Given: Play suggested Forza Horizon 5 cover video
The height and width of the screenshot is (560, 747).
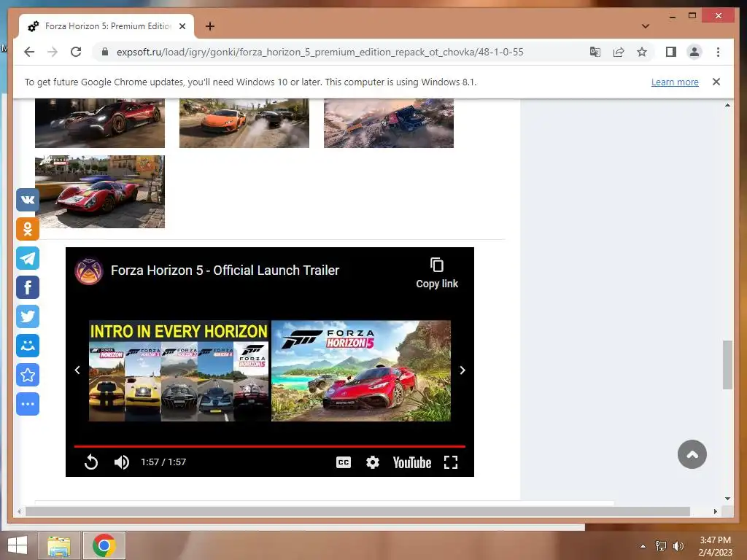Looking at the screenshot, I should click(360, 371).
